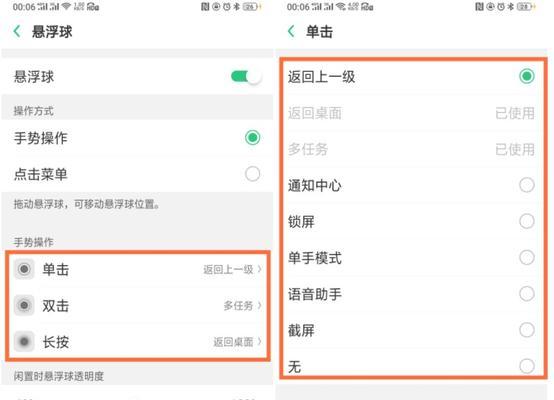
Task: Select 无 radio option at bottom
Action: click(526, 366)
